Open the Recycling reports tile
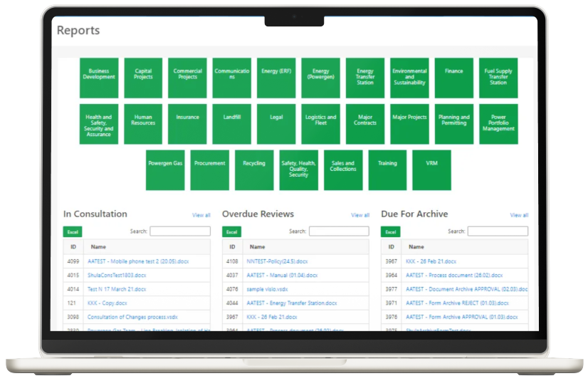Screen dimensions: 588x386 point(254,169)
